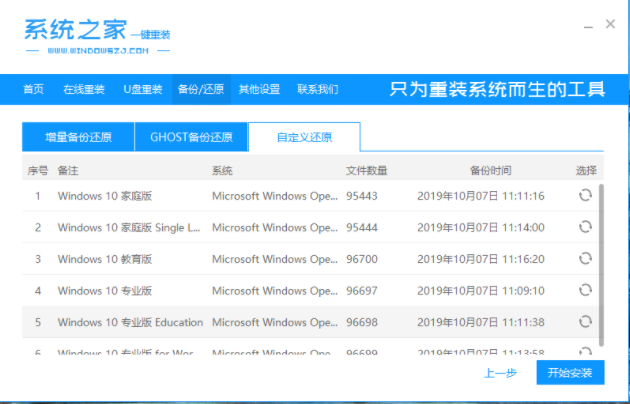Screen dimensions: 630x404
Task: Switch to GHOST备份还原 tab
Action: point(191,137)
